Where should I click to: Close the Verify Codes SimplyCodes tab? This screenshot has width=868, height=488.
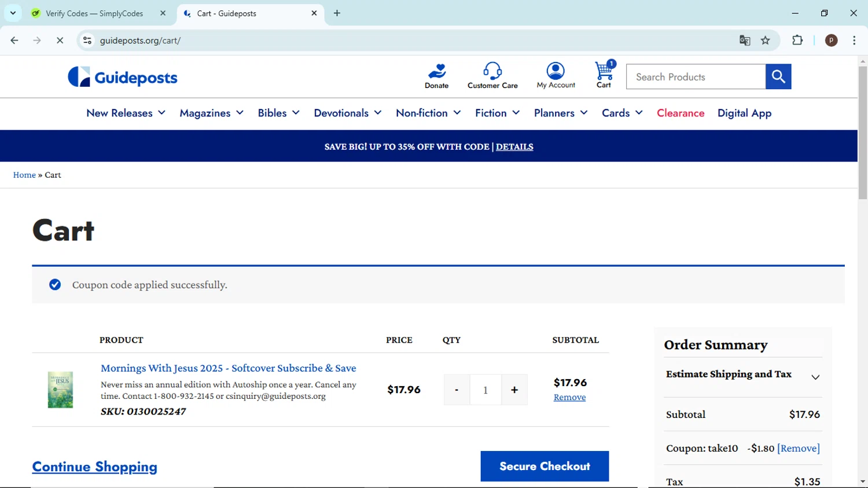point(163,13)
